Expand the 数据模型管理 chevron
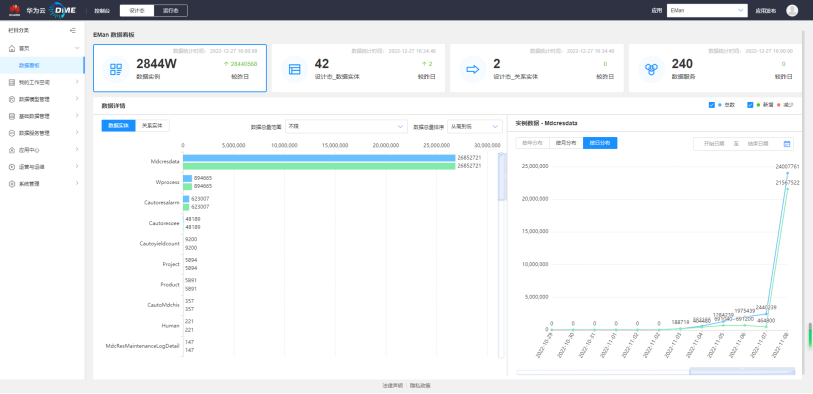The width and height of the screenshot is (813, 394). [77, 99]
